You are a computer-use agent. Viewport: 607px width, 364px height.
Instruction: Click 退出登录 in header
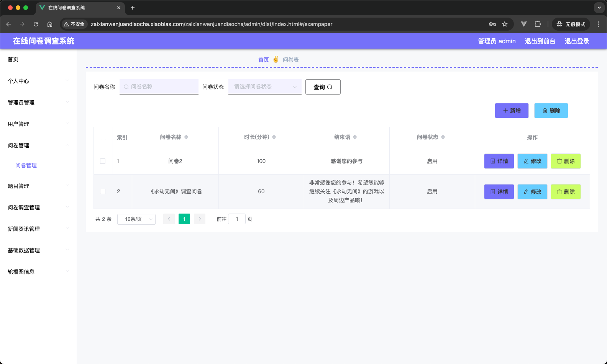577,41
